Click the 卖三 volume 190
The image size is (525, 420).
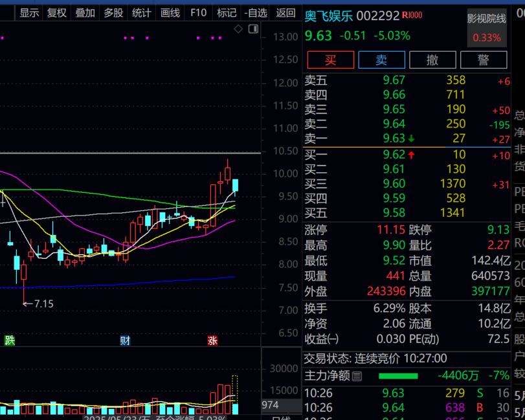456,109
